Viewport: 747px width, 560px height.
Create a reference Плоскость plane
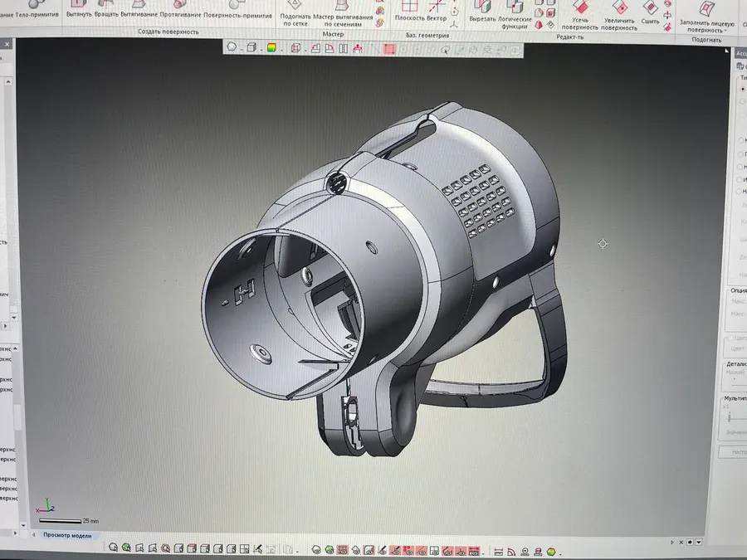(x=409, y=12)
